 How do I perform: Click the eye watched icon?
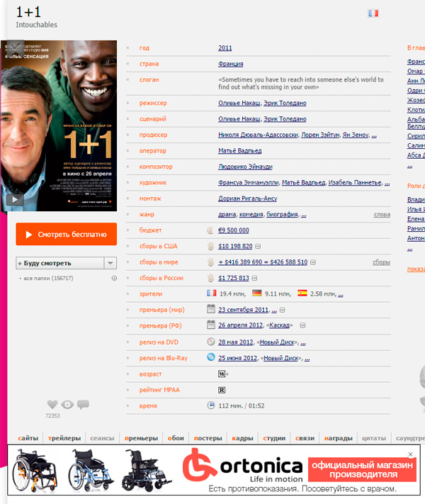coord(67,405)
